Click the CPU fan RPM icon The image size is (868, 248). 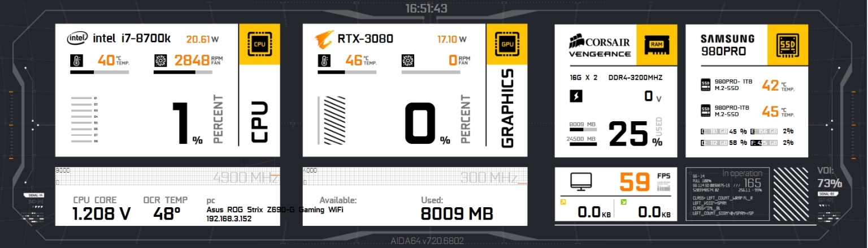[x=160, y=61]
